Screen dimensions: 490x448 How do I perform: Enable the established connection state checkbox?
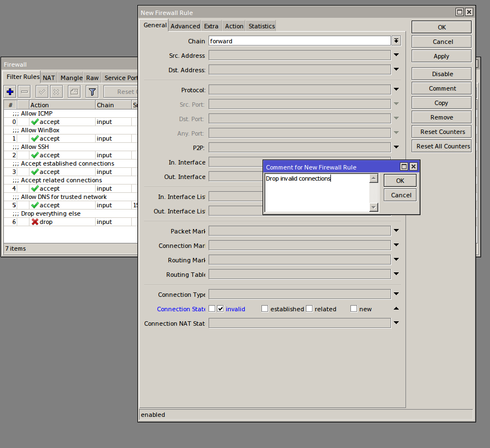(265, 309)
